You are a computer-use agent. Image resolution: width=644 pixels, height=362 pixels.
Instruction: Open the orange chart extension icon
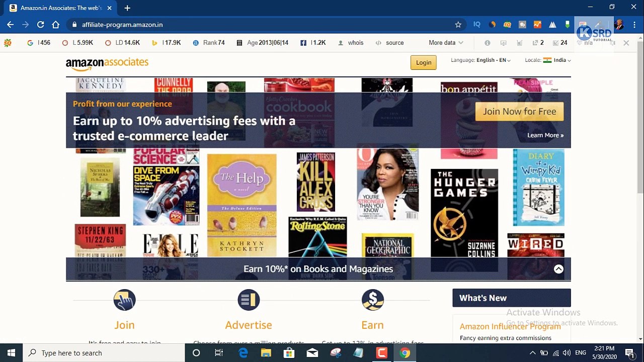coord(537,25)
